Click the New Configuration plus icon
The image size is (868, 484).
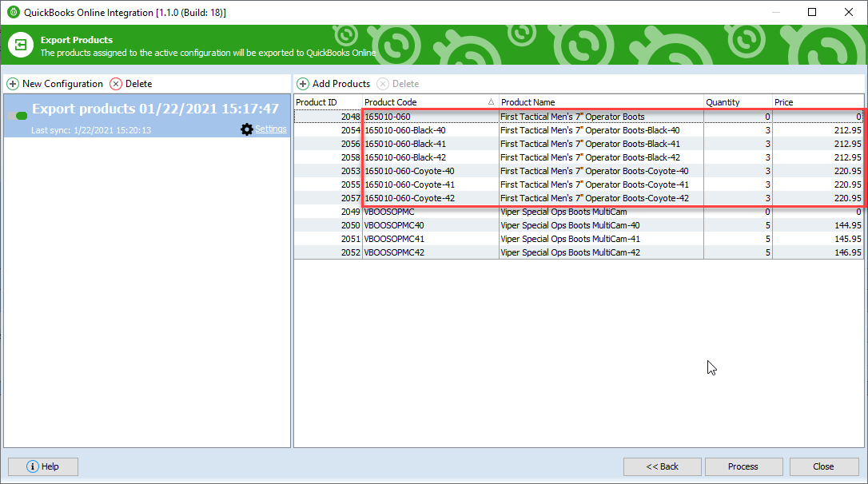click(13, 84)
